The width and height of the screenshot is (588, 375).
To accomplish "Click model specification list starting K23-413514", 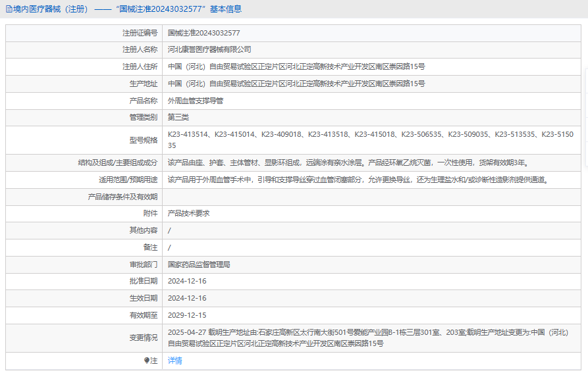I will (371, 139).
